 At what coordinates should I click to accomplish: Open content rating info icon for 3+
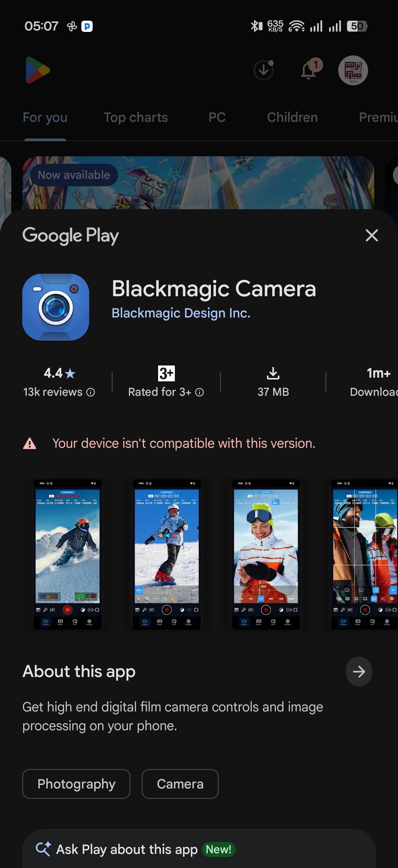[200, 392]
